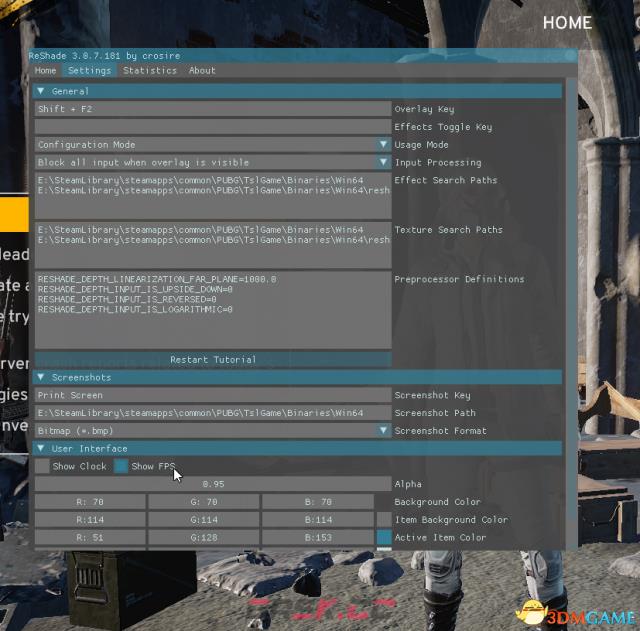Open the Statistics tab

[x=150, y=71]
